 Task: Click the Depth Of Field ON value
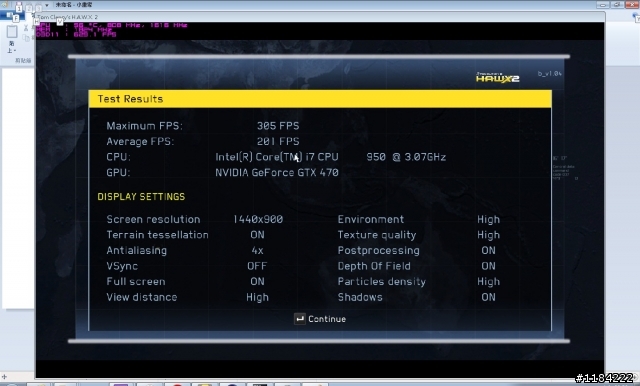pos(489,266)
